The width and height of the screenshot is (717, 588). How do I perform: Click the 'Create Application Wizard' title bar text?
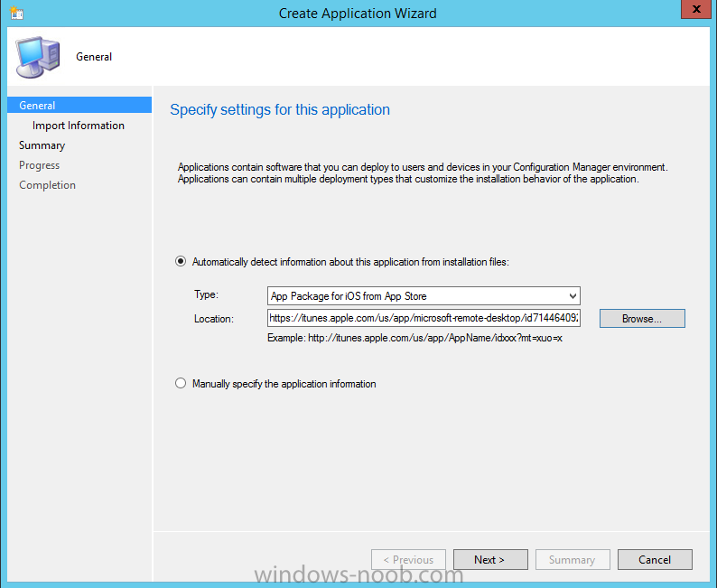coord(358,14)
